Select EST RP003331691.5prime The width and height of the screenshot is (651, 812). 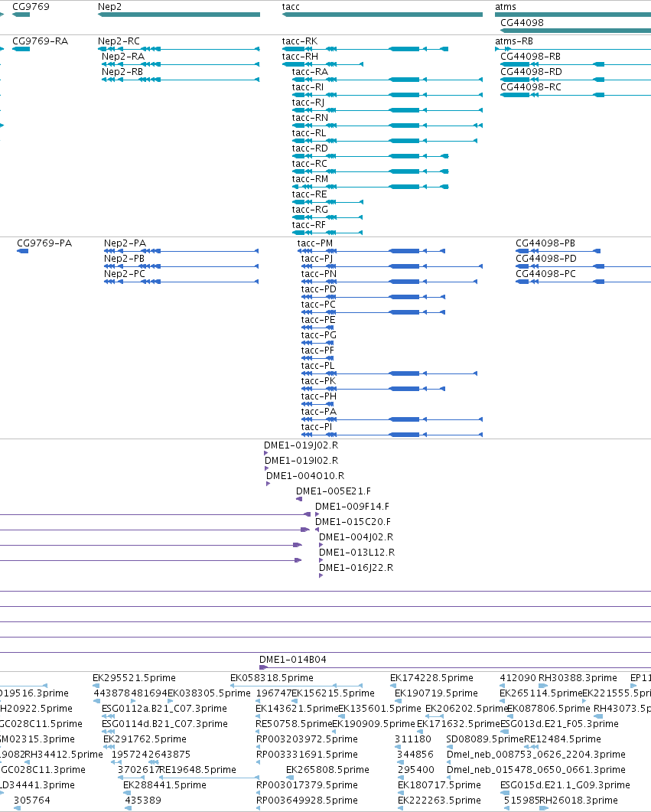[x=307, y=755]
